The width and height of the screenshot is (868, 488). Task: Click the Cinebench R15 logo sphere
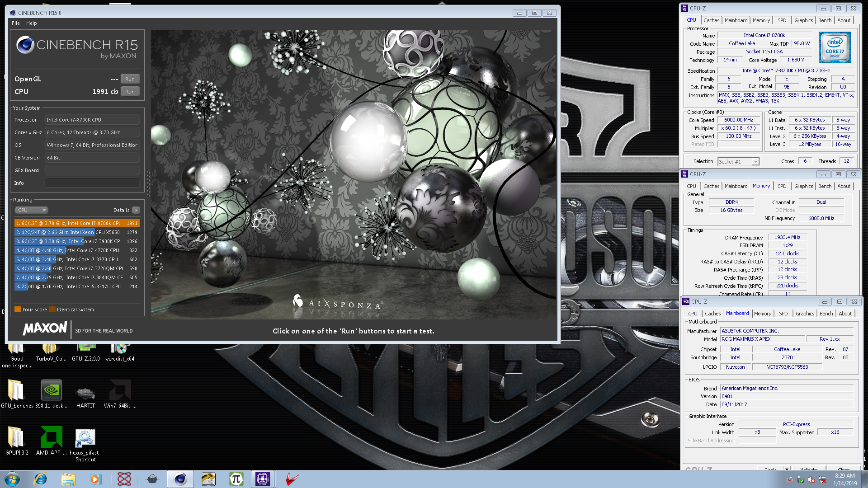coord(25,45)
